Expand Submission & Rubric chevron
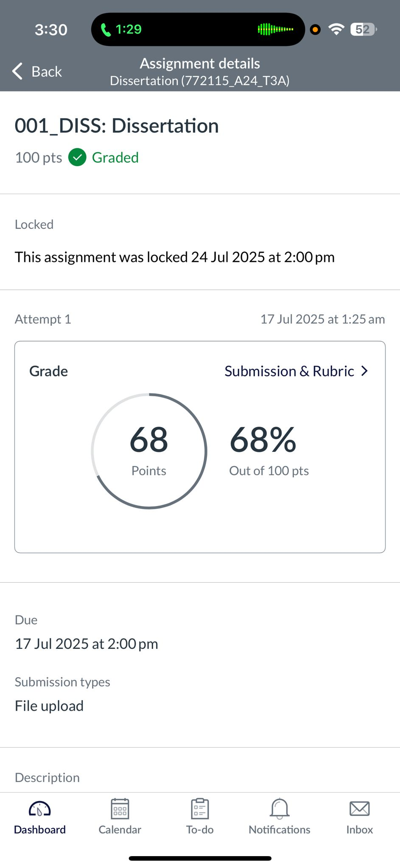Viewport: 400px width, 868px height. (x=364, y=371)
